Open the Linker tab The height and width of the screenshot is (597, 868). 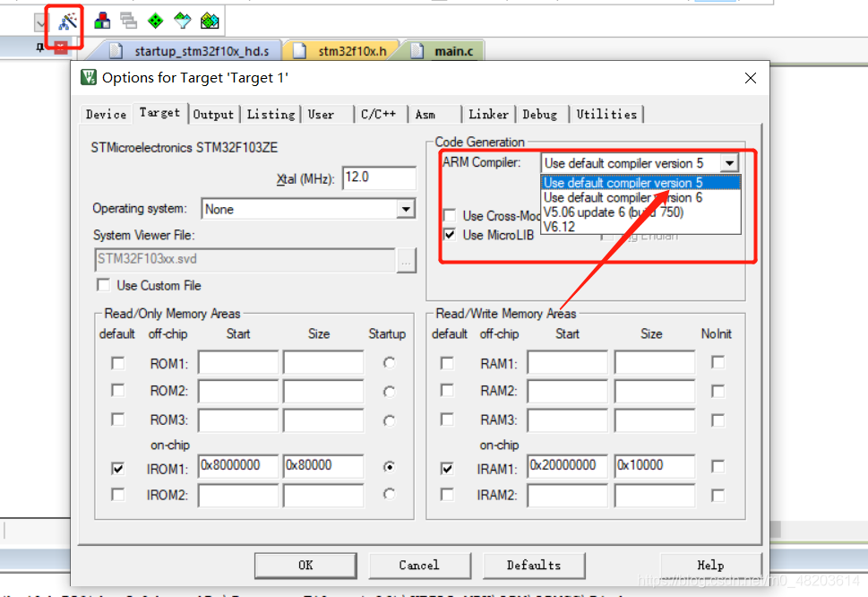488,114
